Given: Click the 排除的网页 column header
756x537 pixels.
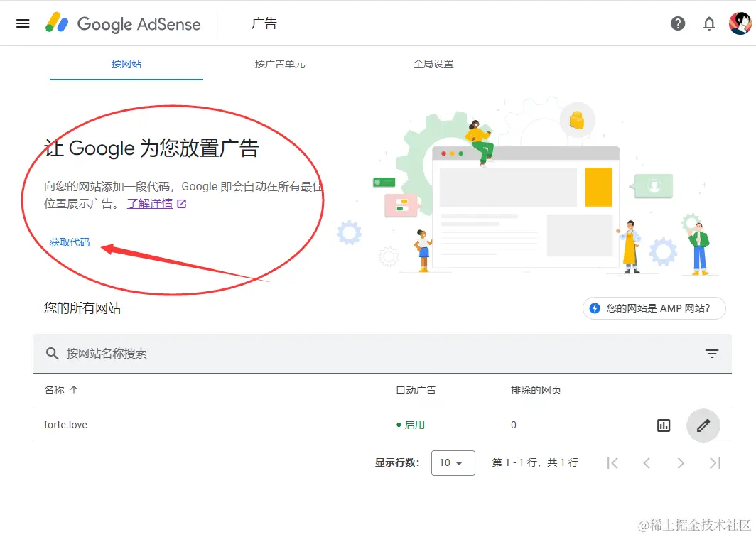Looking at the screenshot, I should pos(536,390).
